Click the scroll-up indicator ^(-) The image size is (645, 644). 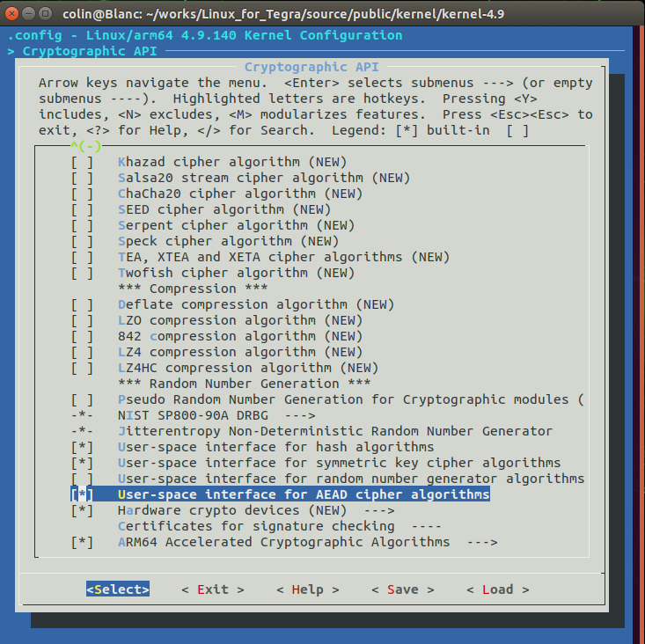[x=86, y=145]
